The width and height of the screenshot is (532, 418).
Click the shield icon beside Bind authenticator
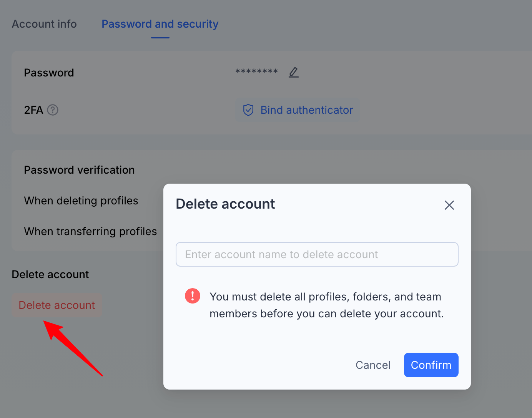tap(248, 110)
